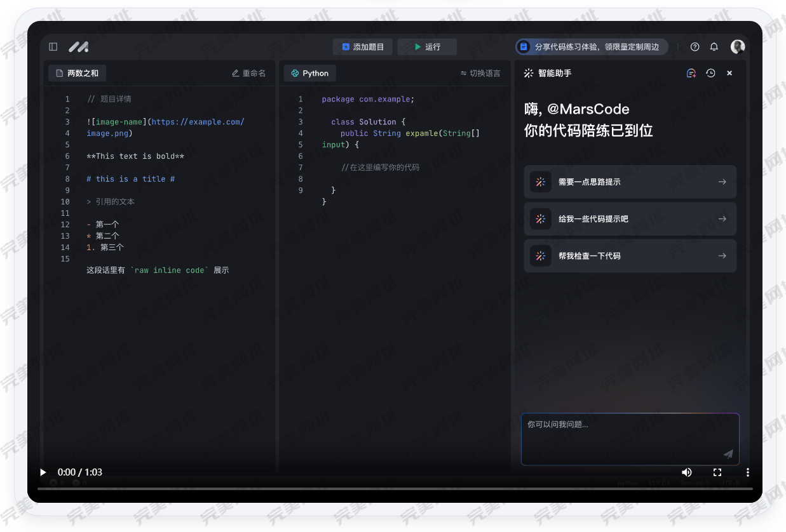Click the 运行 run button
Viewport: 786px width, 532px height.
tap(426, 47)
